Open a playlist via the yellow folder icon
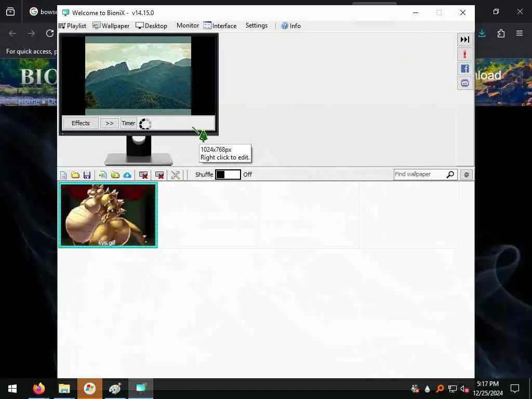 point(75,175)
